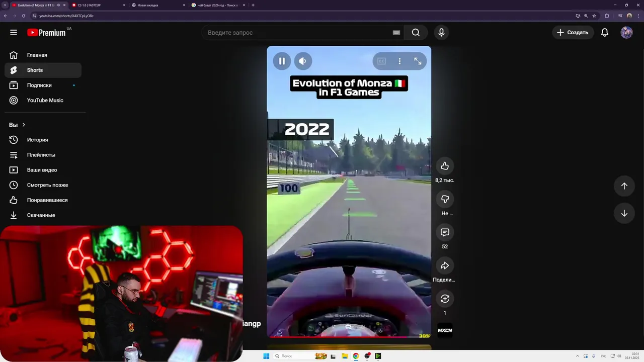Dislike the Short
644x362 pixels.
445,199
